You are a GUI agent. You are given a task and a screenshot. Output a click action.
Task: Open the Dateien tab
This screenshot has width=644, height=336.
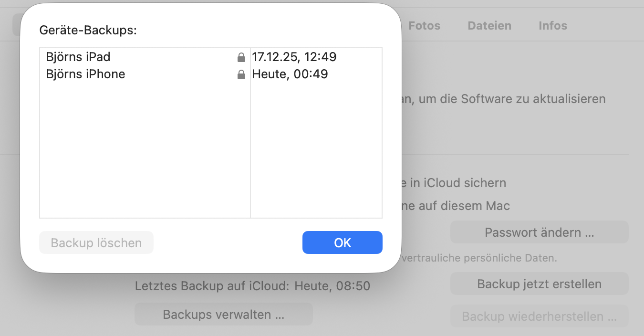coord(489,26)
